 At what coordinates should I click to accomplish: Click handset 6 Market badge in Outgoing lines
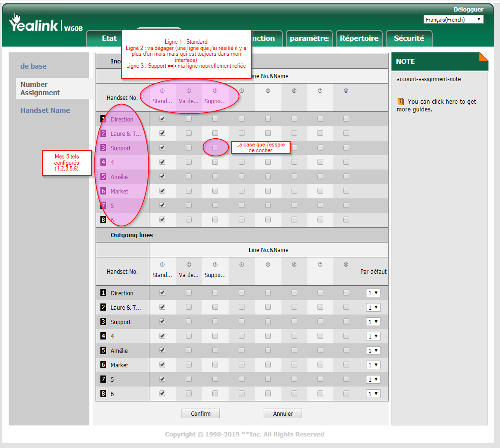(103, 365)
